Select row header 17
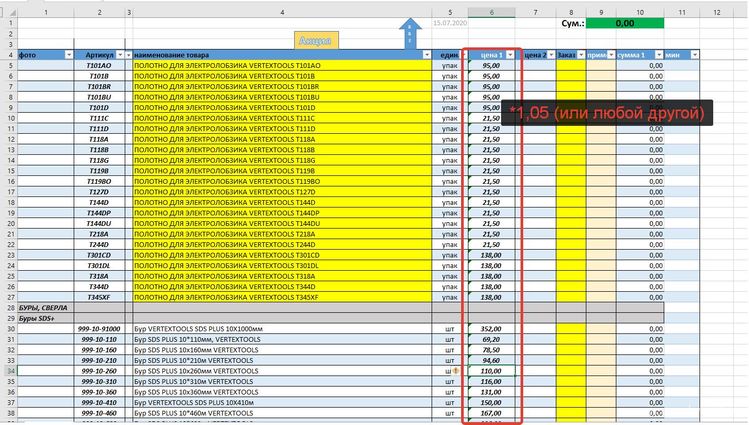749x425 pixels. point(11,192)
